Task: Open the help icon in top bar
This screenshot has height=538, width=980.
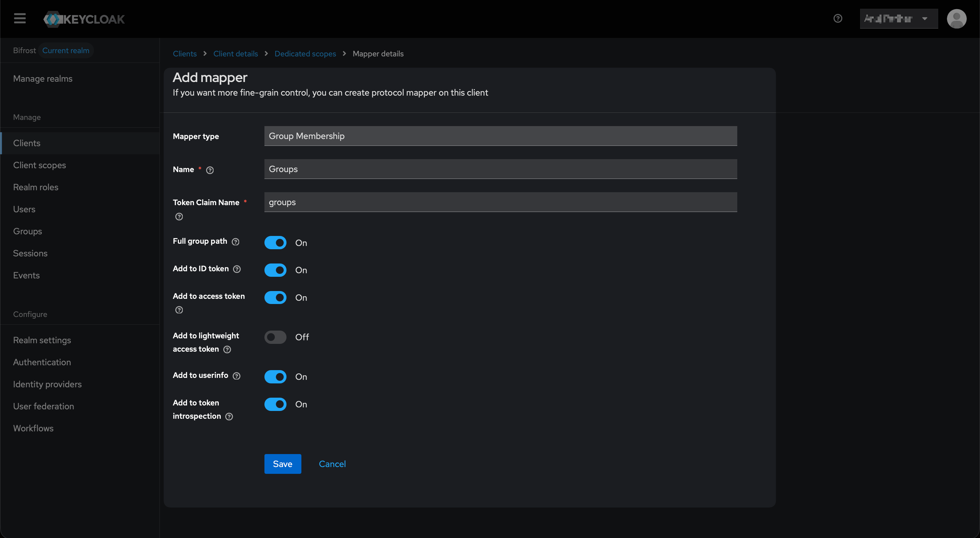Action: pyautogui.click(x=838, y=18)
